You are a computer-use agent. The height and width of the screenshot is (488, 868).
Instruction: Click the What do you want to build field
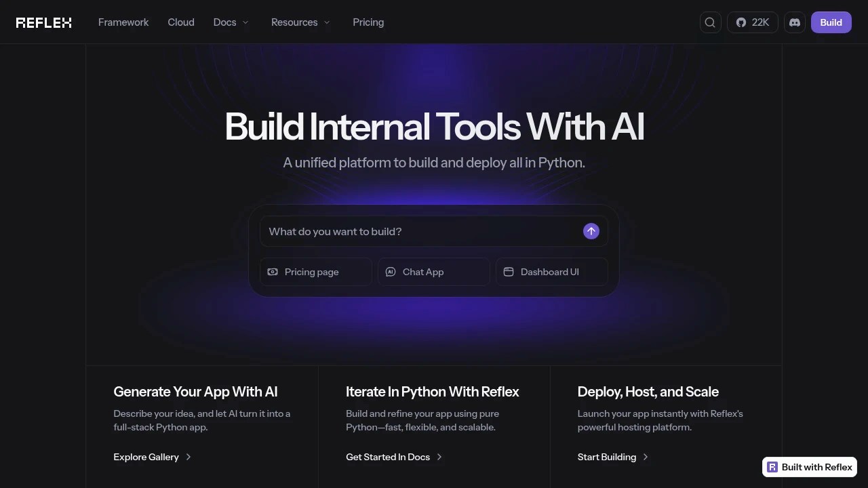pyautogui.click(x=407, y=231)
